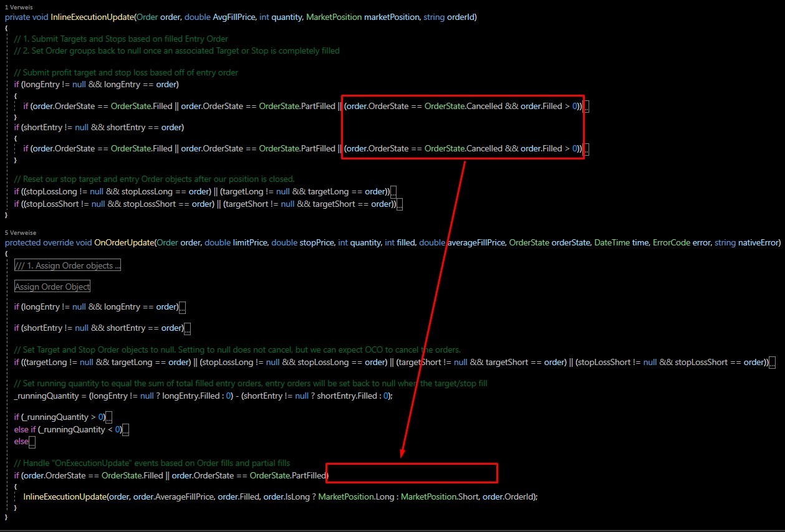Click 'shortEntry.Filled' in the running quantity line
The width and height of the screenshot is (785, 532).
click(x=347, y=396)
